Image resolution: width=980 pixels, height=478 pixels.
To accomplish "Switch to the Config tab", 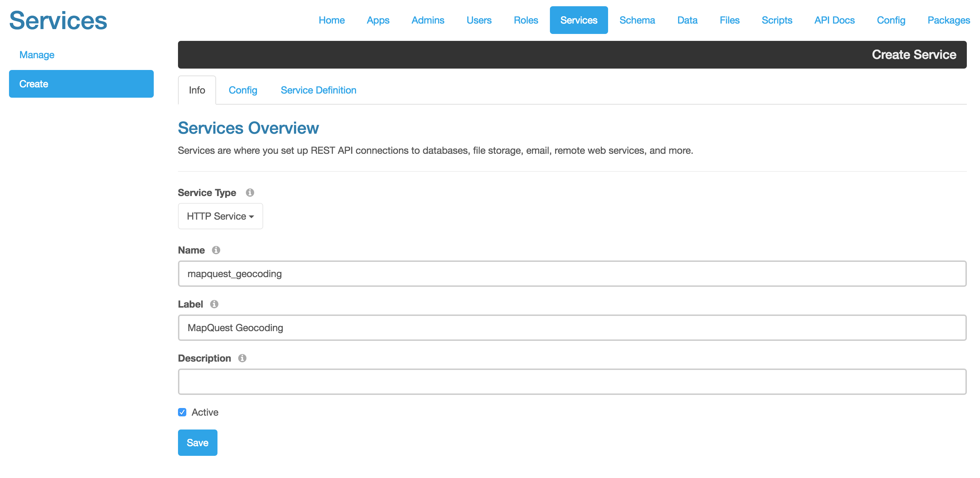I will click(x=243, y=90).
